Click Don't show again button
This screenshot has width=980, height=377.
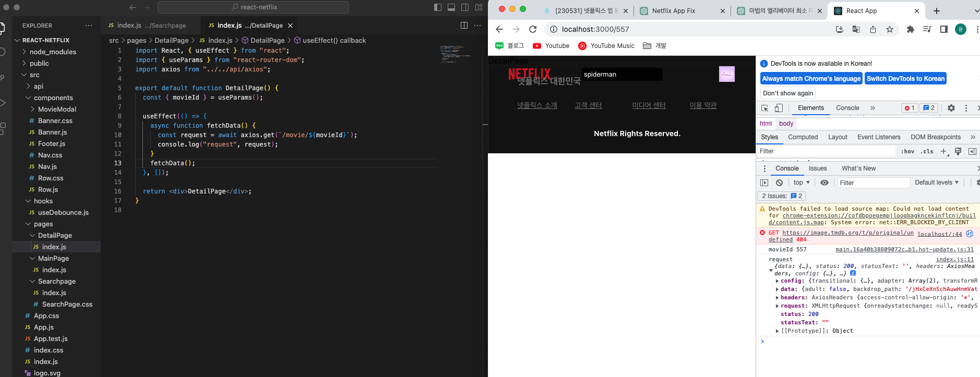coord(788,93)
